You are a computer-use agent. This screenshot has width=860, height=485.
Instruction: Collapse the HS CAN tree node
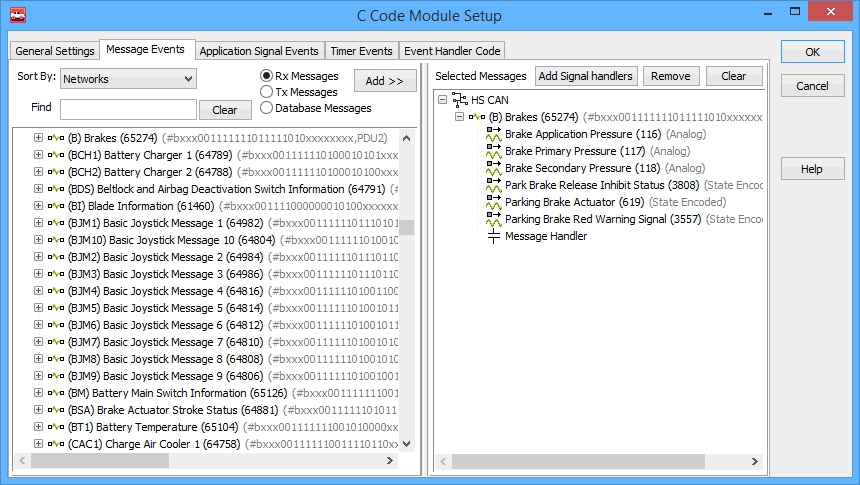point(443,100)
